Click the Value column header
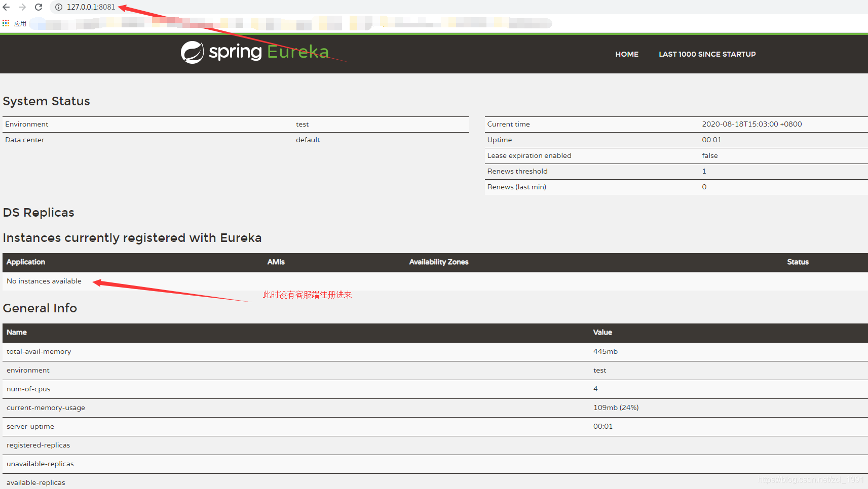This screenshot has width=868, height=489. [602, 332]
